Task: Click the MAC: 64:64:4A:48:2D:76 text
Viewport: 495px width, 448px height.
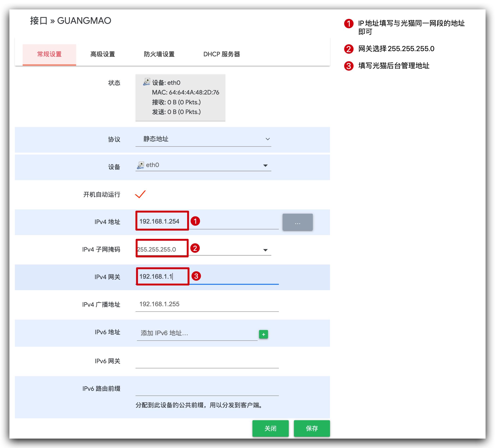Action: click(x=186, y=93)
